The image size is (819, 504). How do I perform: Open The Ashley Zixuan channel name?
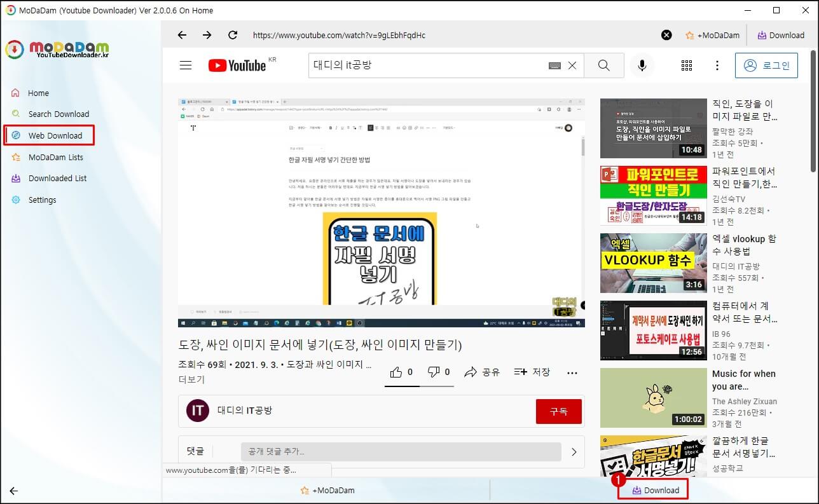[x=745, y=401]
